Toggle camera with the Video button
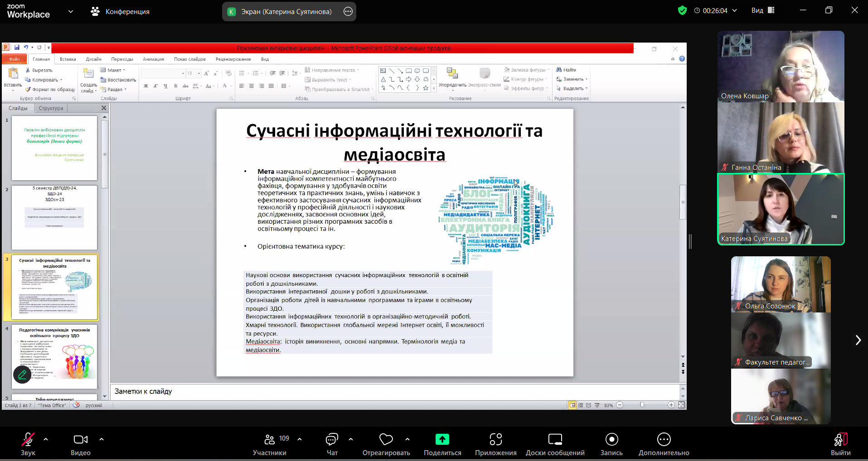The image size is (868, 461). [81, 444]
